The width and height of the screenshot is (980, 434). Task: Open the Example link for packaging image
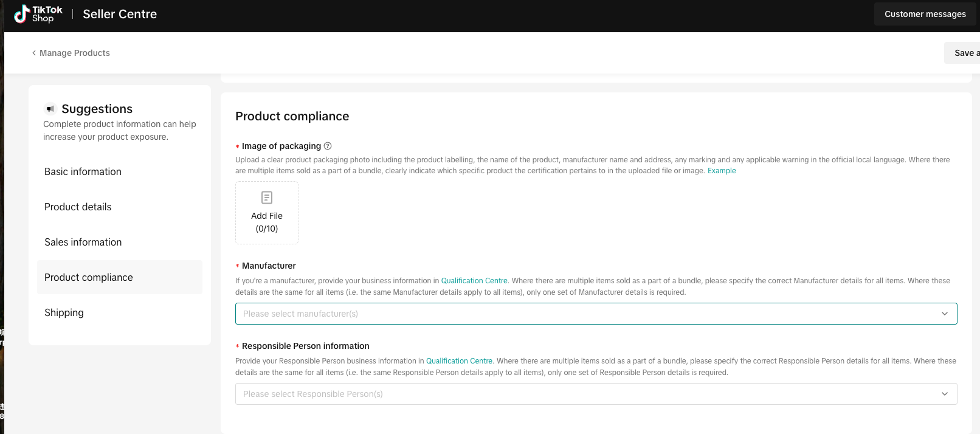click(722, 171)
